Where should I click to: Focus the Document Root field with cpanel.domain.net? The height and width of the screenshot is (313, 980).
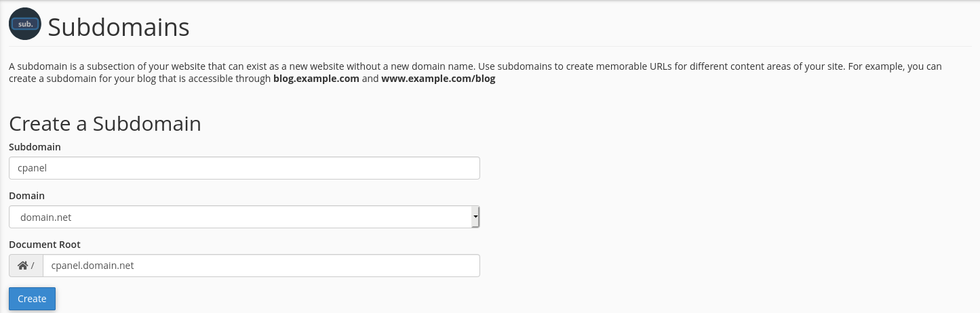click(x=261, y=266)
